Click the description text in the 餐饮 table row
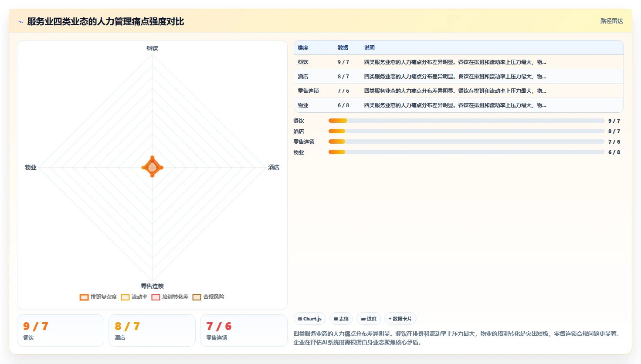This screenshot has width=641, height=364. [455, 62]
